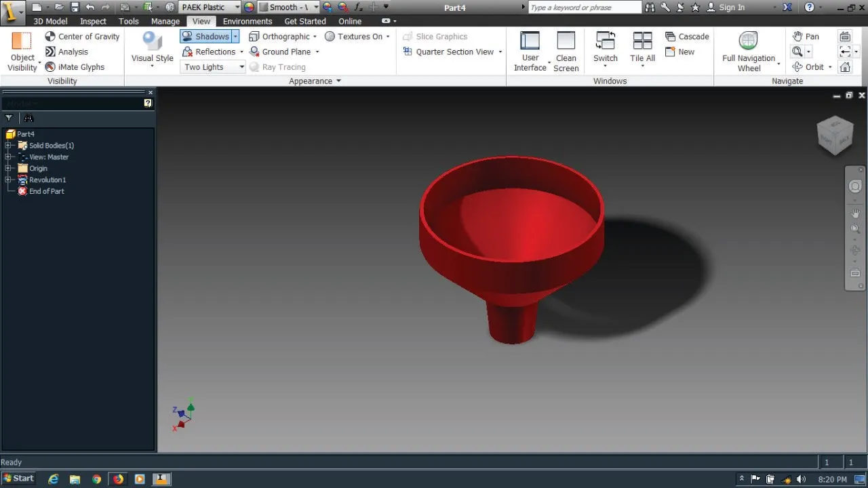The image size is (868, 488).
Task: Expand the Solid Bodies(1) node
Action: point(8,146)
